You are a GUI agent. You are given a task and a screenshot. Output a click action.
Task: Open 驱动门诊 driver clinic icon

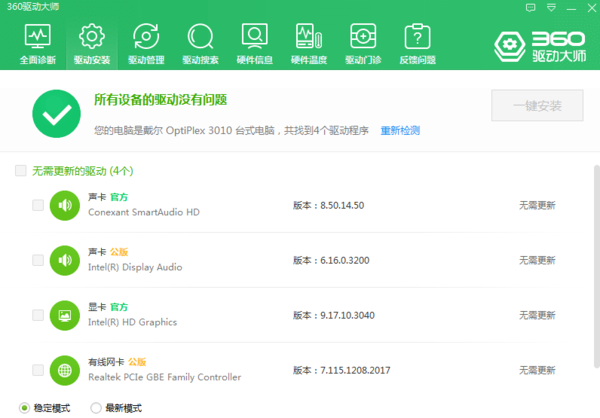361,43
